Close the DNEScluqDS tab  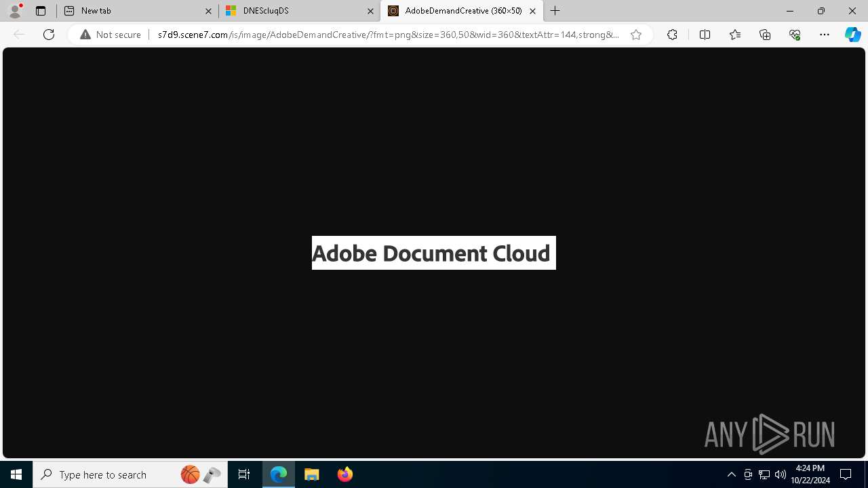point(370,11)
